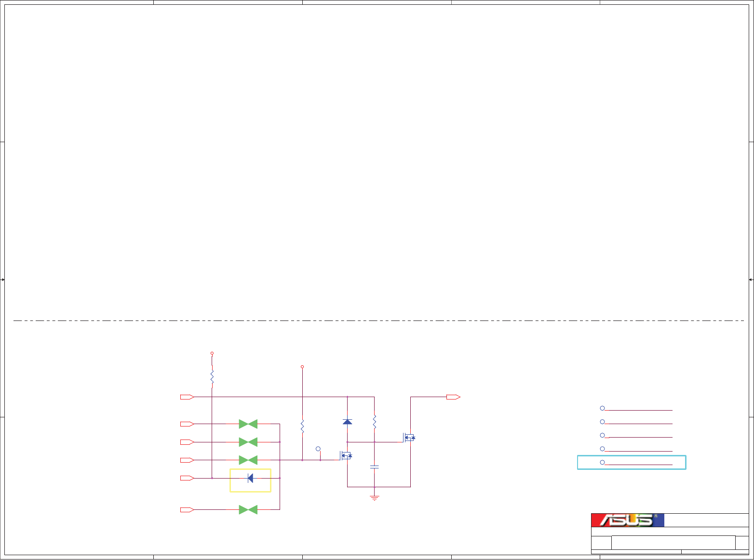Click the test point circle near left MOSFET gate
The image size is (754, 560).
(318, 449)
